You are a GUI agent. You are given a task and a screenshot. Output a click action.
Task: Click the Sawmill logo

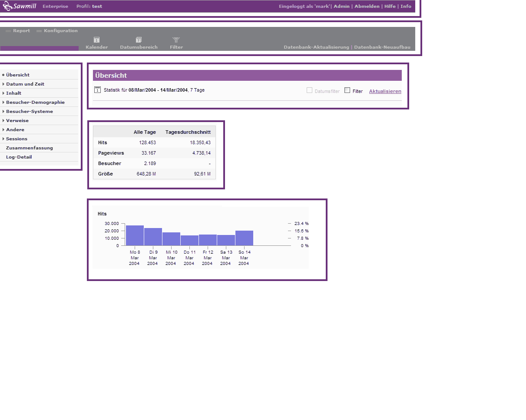point(20,6)
